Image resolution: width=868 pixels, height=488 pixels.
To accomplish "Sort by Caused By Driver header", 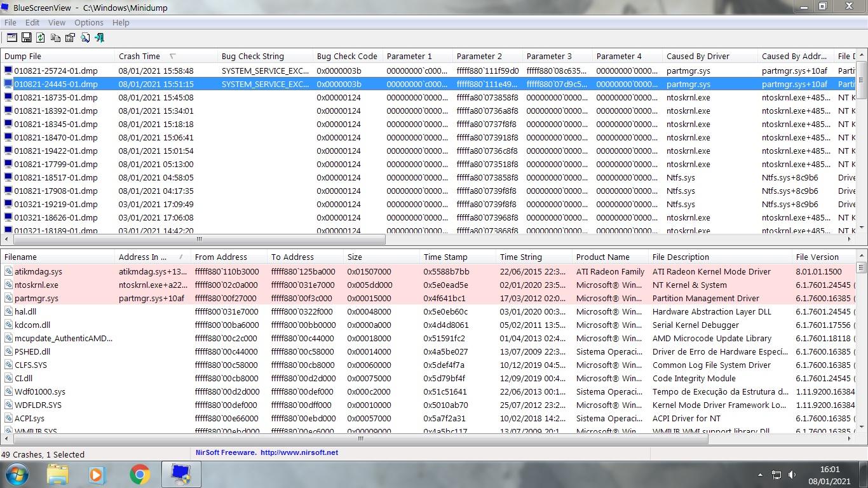I will click(x=710, y=56).
